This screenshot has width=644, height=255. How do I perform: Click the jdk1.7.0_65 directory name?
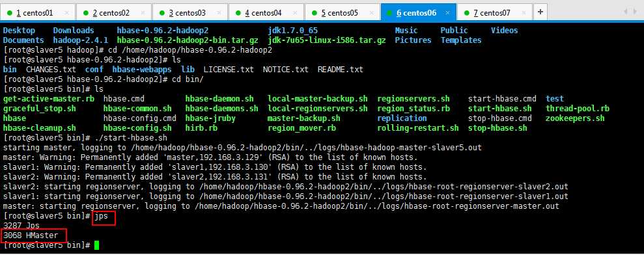(x=293, y=31)
